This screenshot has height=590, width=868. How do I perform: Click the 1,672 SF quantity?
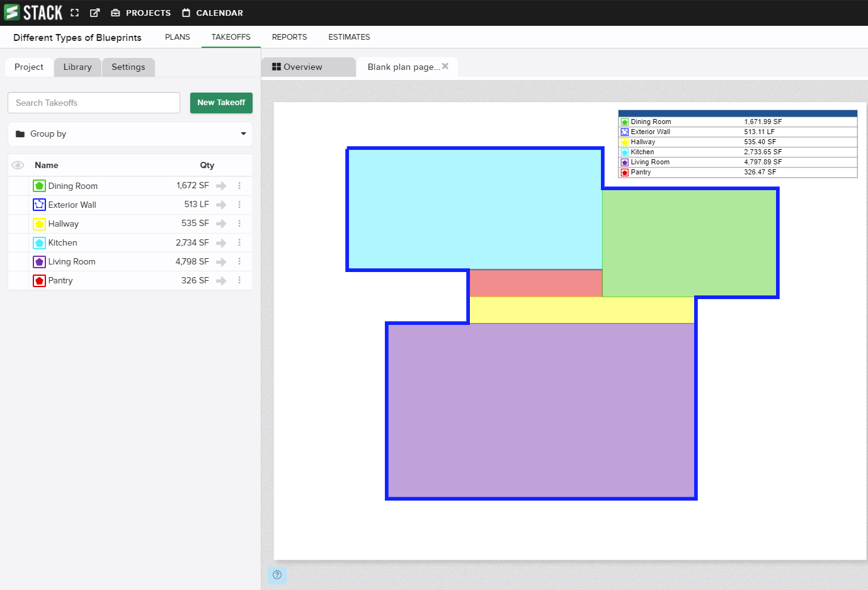(x=193, y=186)
